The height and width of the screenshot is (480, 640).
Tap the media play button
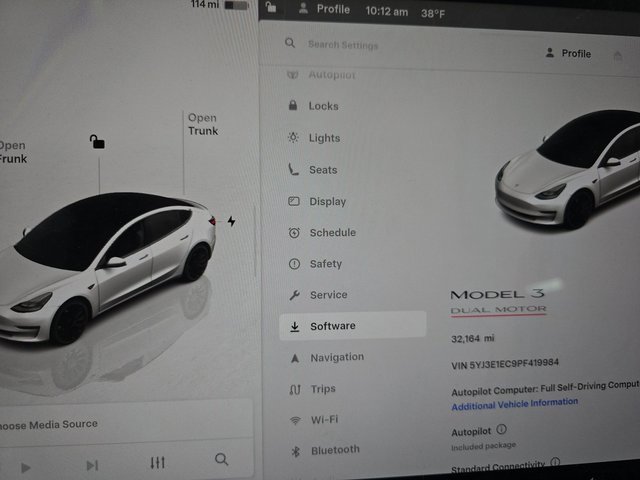point(25,467)
